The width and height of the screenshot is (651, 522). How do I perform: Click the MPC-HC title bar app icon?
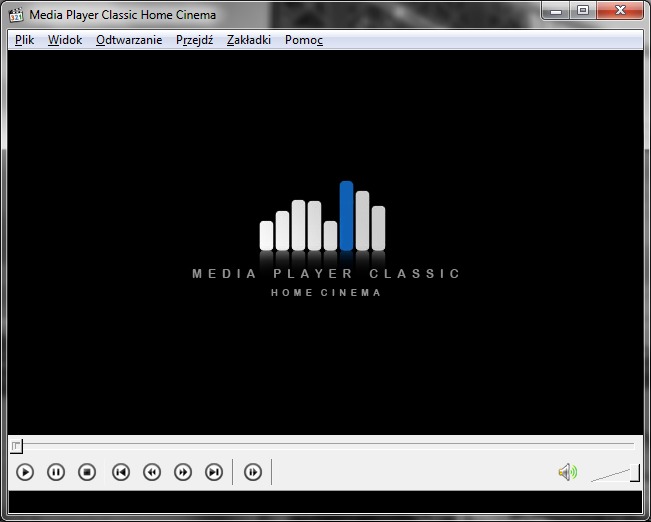16,15
